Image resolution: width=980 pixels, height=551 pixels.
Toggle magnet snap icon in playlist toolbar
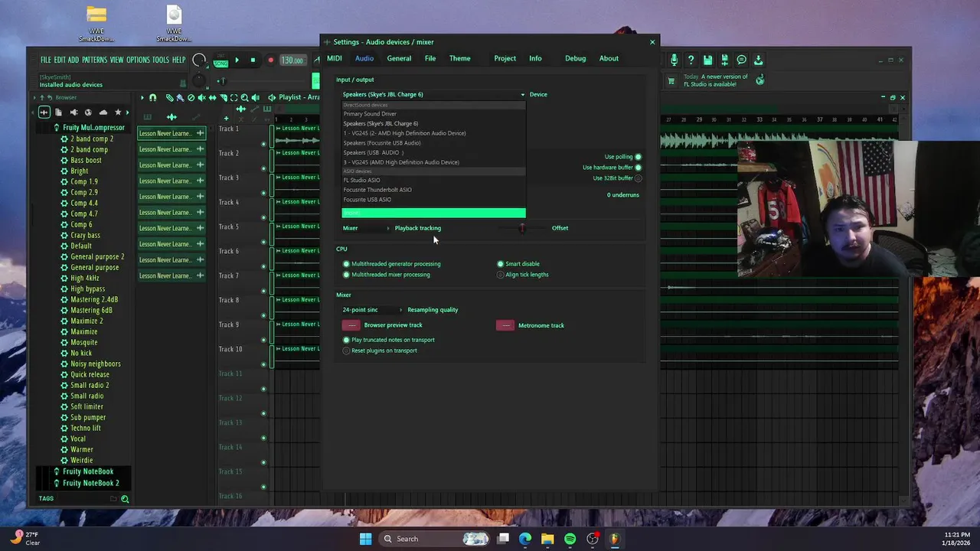tap(153, 97)
